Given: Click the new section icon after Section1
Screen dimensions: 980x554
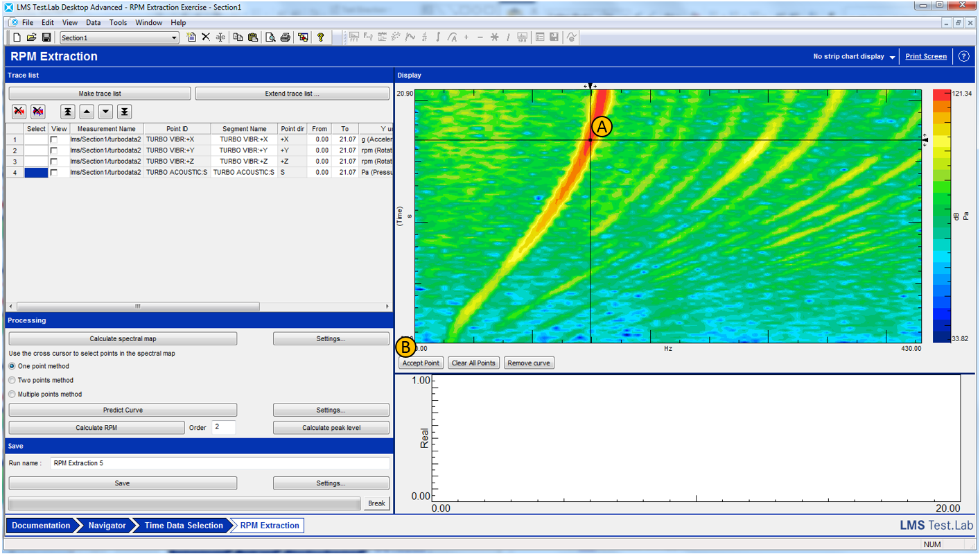Looking at the screenshot, I should click(191, 37).
